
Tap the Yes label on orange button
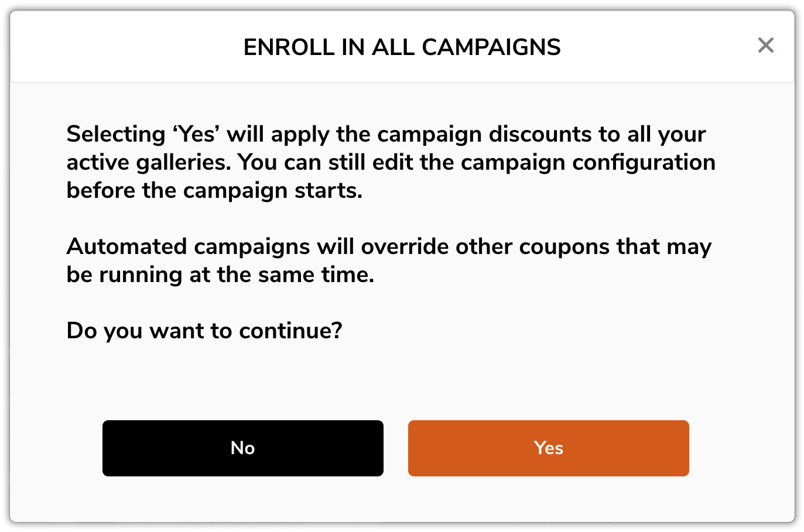[548, 448]
